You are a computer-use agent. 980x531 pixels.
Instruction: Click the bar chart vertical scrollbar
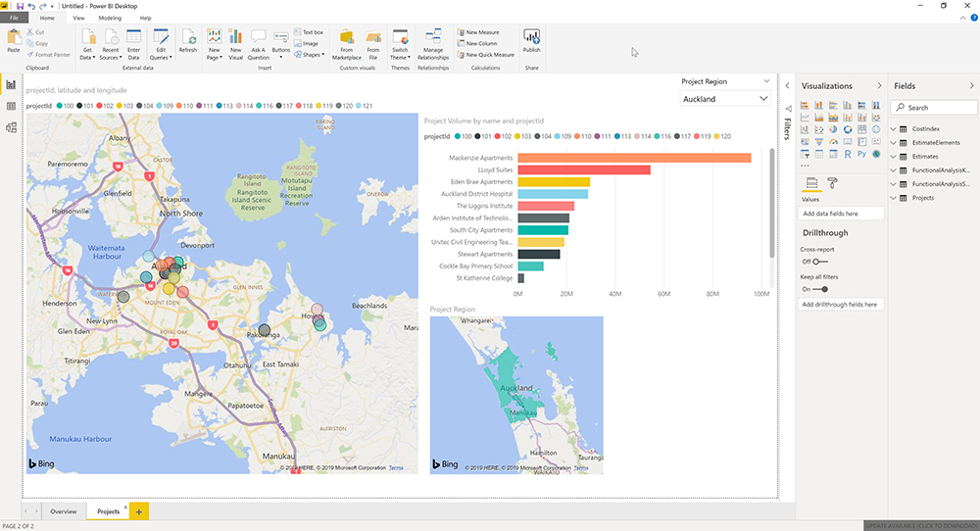(772, 203)
